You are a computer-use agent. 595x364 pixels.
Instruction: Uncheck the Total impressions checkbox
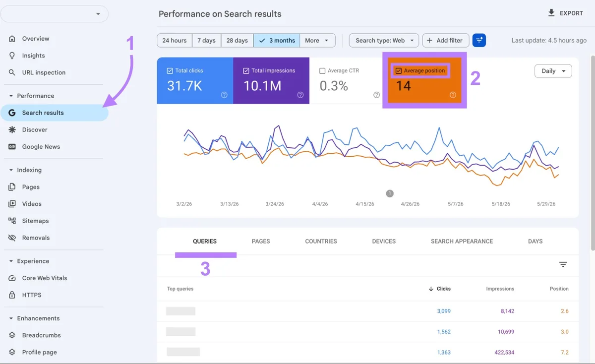coord(246,71)
